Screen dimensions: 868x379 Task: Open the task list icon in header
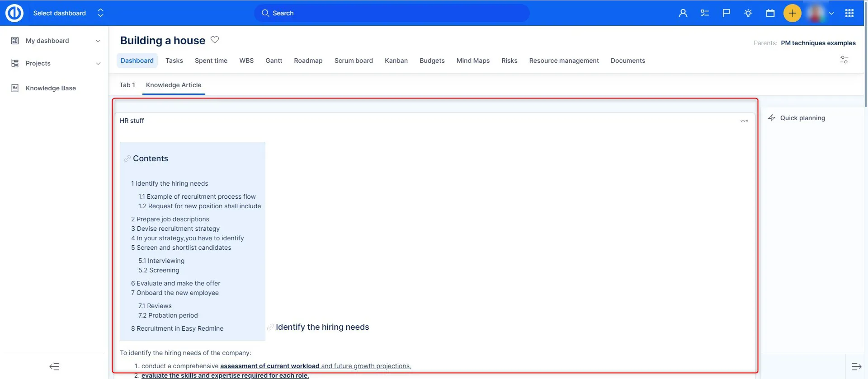(x=704, y=13)
